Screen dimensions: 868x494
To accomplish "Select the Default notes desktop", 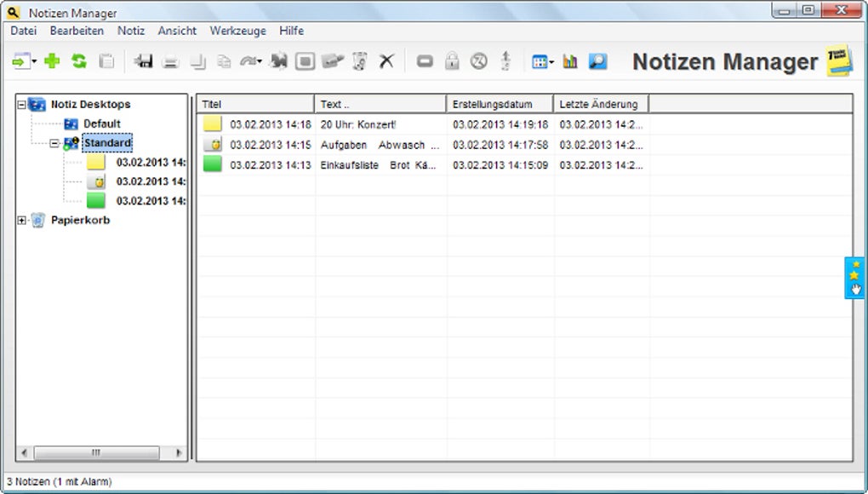I will [103, 123].
